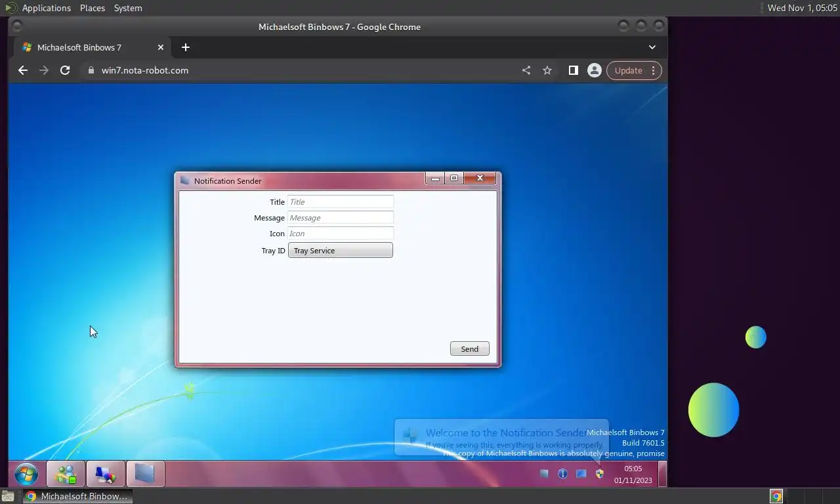Click the security shield tray icon
840x504 pixels.
click(599, 474)
